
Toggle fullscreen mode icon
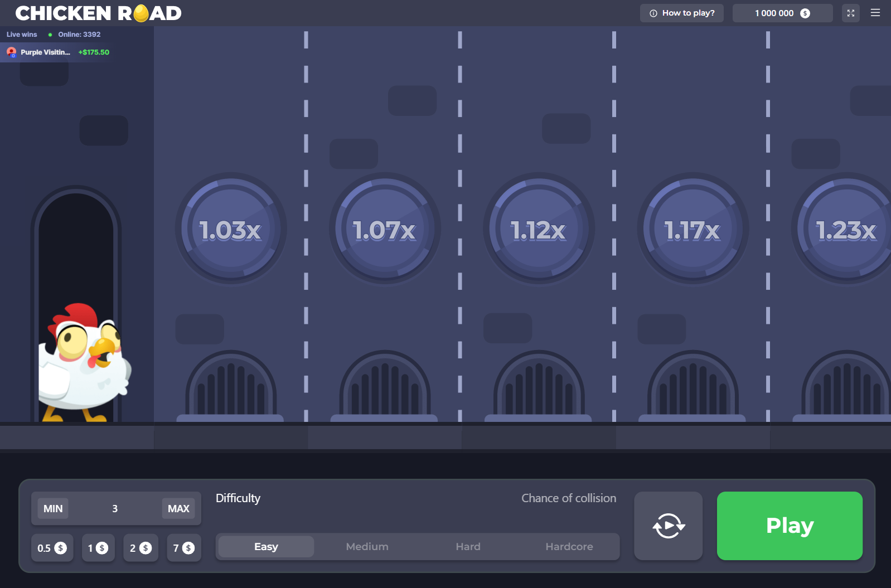(x=850, y=13)
